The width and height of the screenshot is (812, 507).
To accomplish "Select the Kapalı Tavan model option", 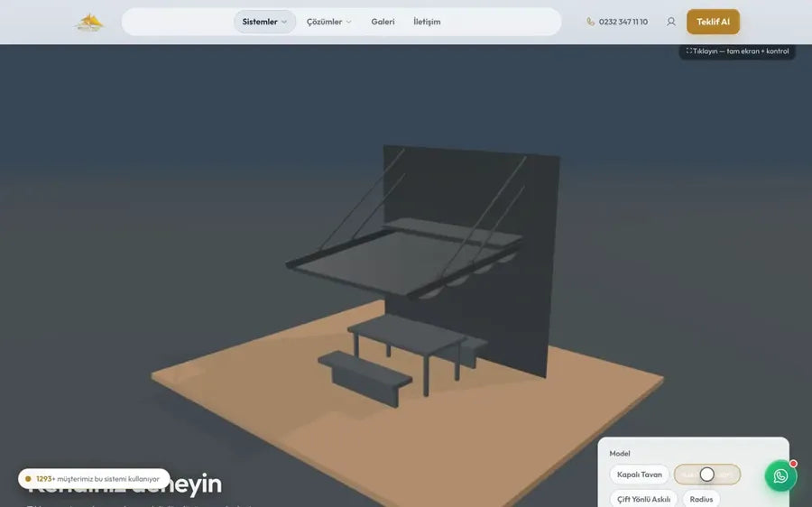I will (640, 475).
